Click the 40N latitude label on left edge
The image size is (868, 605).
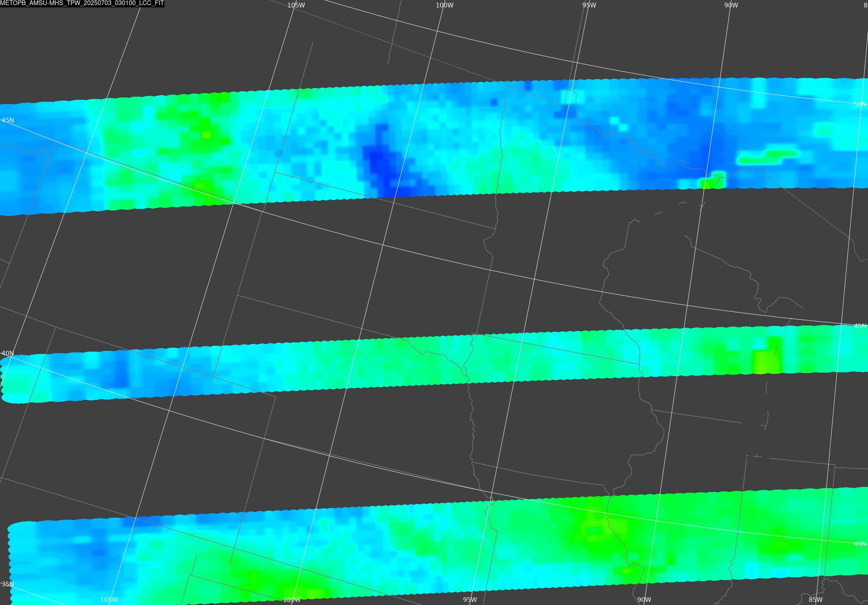point(8,353)
